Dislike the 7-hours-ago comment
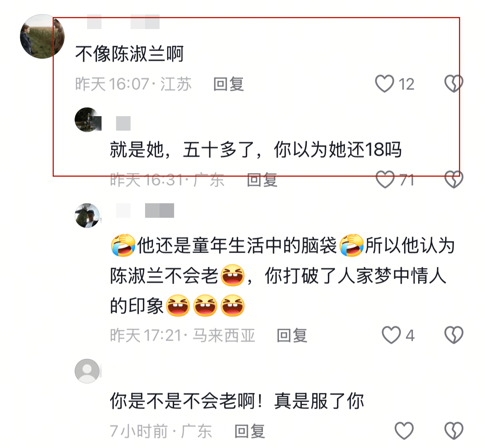This screenshot has width=485, height=448. click(453, 431)
